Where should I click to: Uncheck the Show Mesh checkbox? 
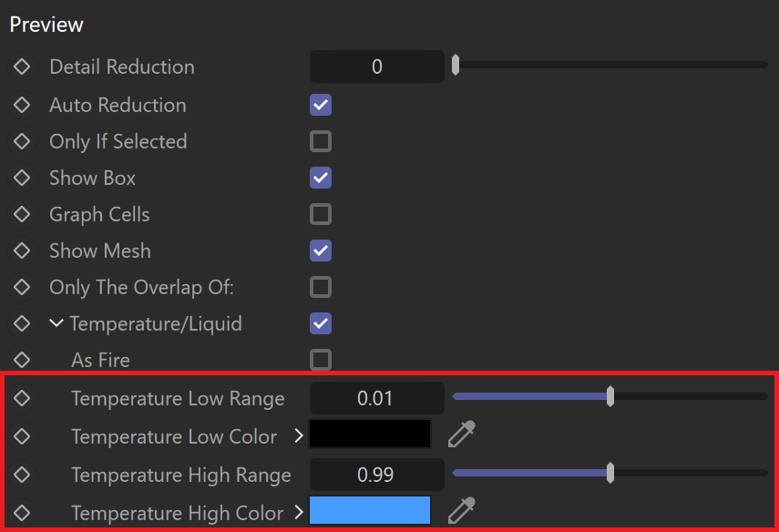[x=321, y=251]
